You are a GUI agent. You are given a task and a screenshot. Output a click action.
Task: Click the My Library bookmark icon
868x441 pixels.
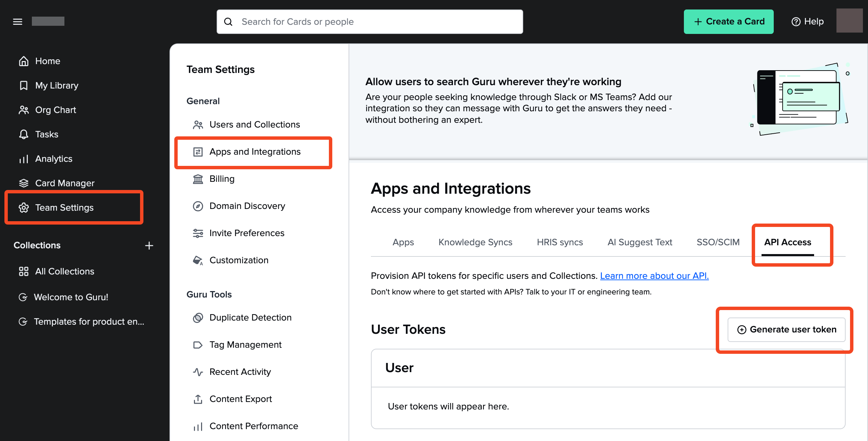(x=24, y=85)
